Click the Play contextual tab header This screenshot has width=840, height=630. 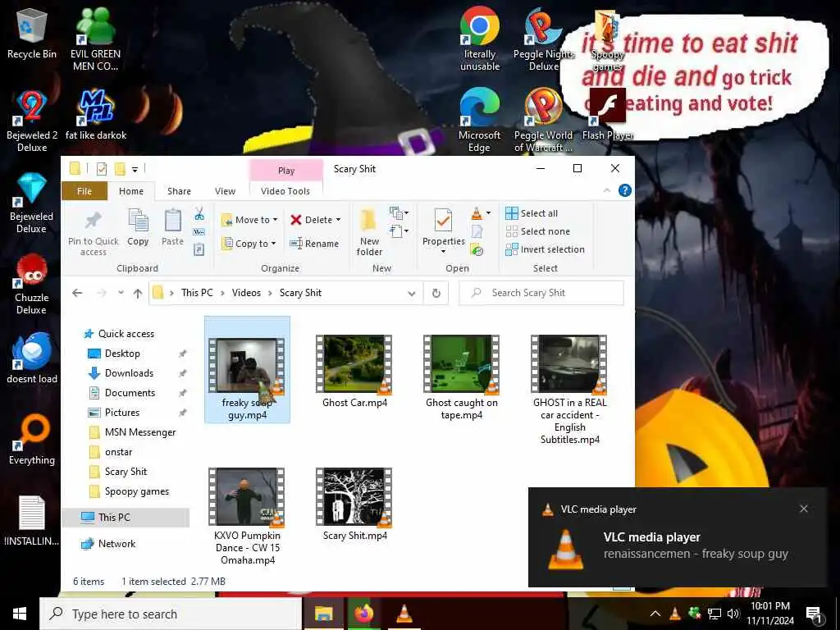pos(286,171)
